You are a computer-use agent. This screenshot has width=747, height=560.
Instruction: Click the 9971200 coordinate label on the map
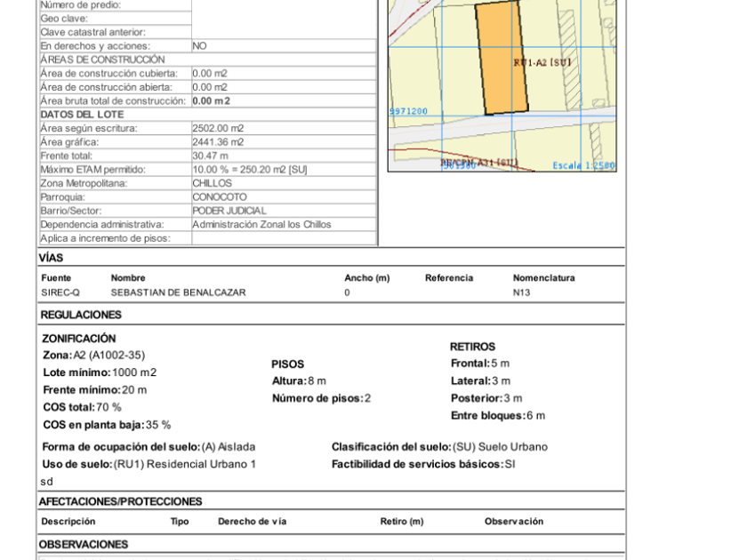point(409,111)
